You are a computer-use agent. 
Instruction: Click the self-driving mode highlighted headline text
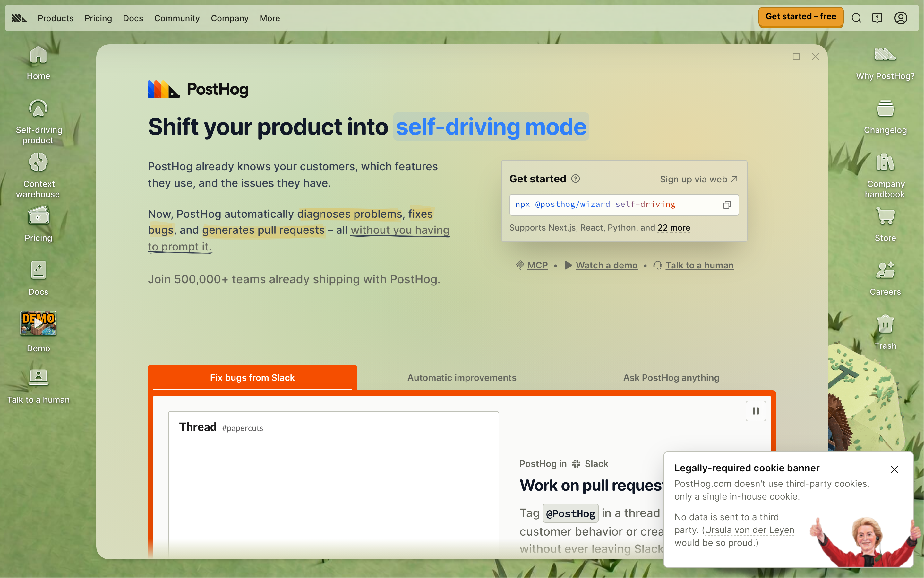point(491,127)
